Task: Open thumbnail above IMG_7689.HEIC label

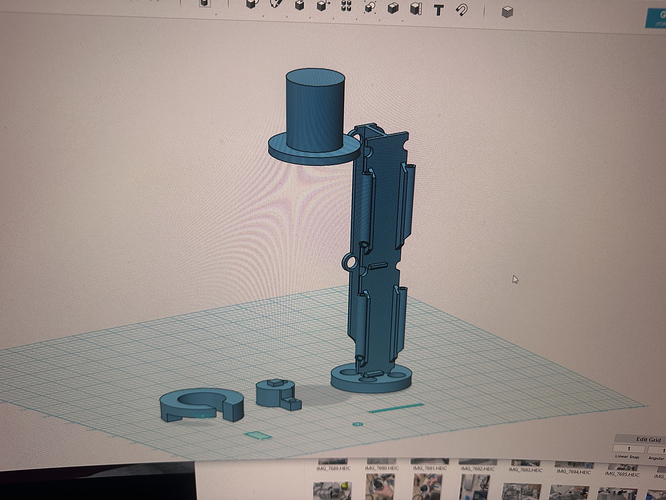Action: (333, 461)
